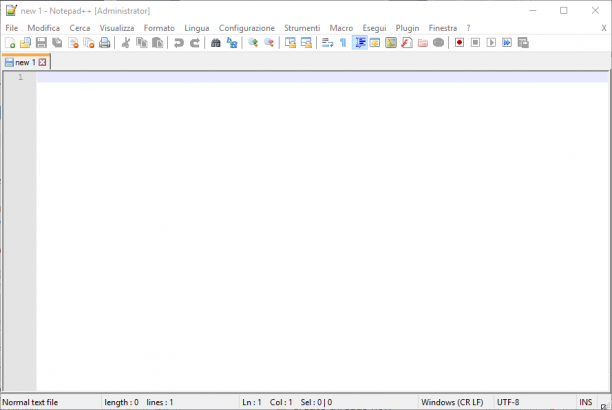Open the File menu
The image size is (612, 410).
pyautogui.click(x=12, y=28)
